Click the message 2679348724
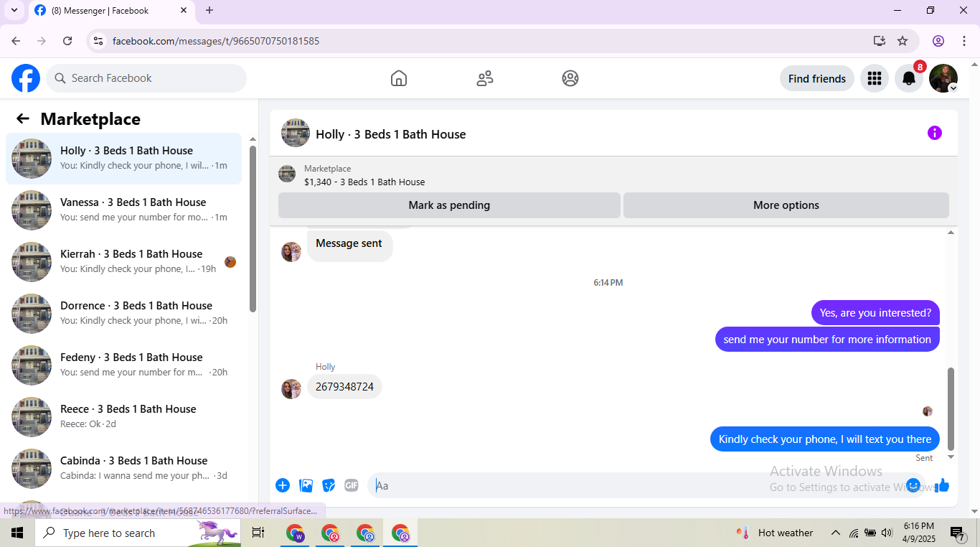This screenshot has height=547, width=980. [x=344, y=387]
